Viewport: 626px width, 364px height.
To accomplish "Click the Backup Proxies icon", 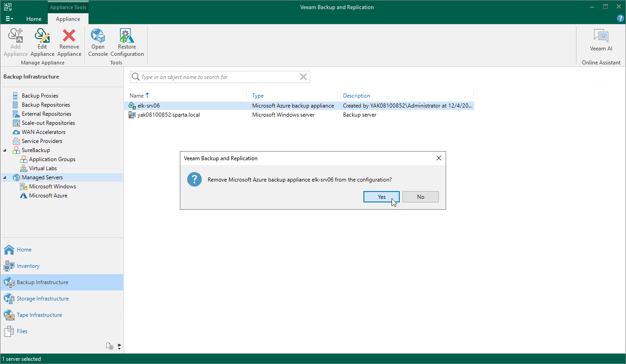I will (16, 96).
